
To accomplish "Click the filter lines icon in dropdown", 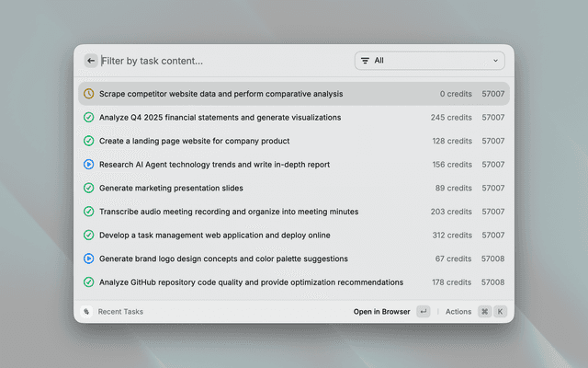I will click(365, 61).
